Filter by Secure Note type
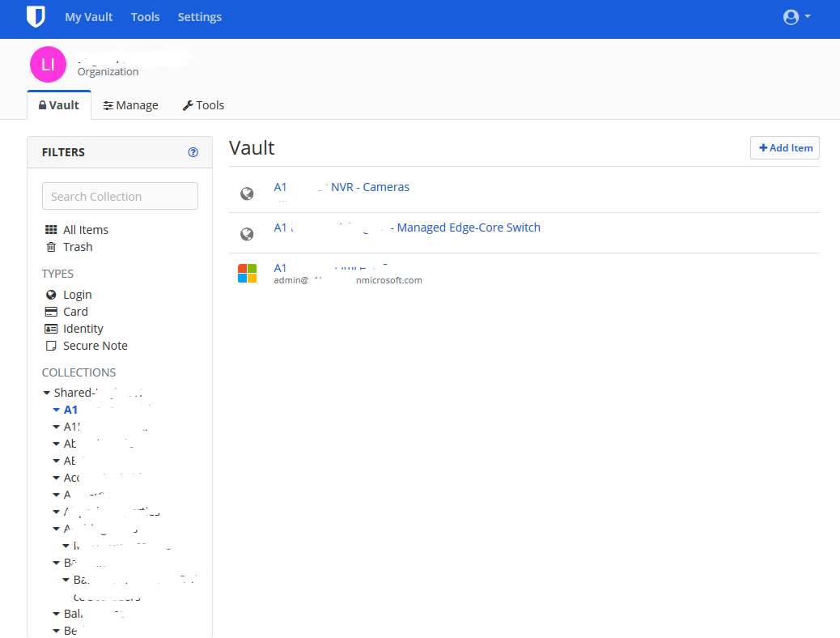 coord(95,346)
